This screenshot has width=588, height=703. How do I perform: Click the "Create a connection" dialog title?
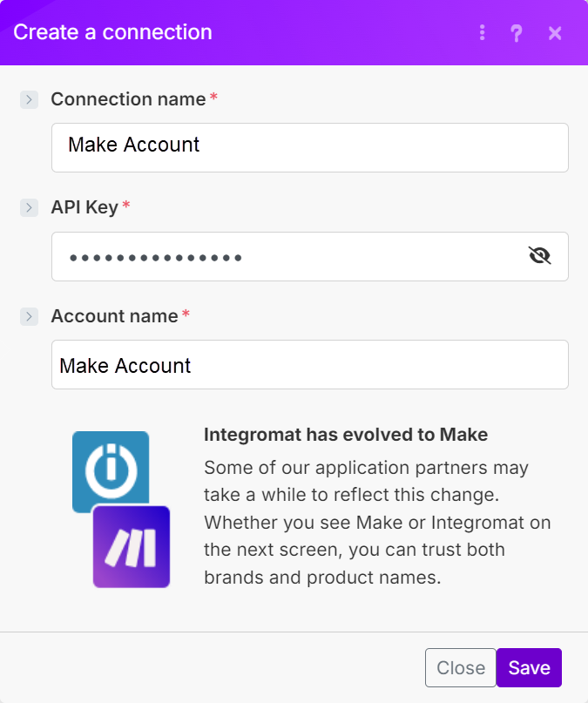112,33
